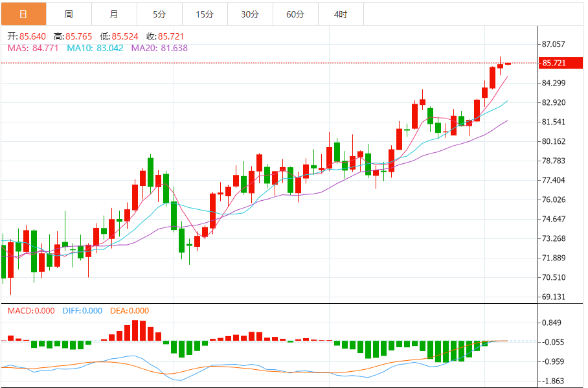Open the 15分 timeframe tab
Viewport: 588px width, 388px height.
[205, 14]
